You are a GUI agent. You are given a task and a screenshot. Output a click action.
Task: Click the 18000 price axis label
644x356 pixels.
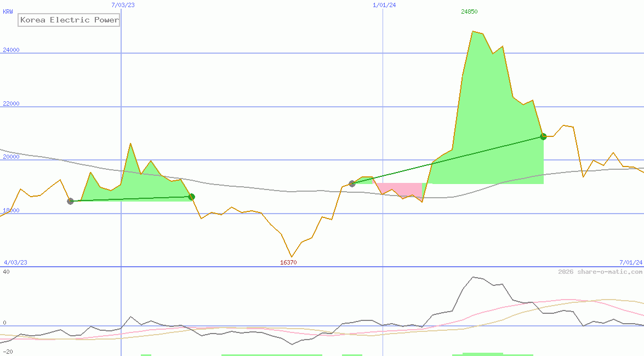coord(12,210)
